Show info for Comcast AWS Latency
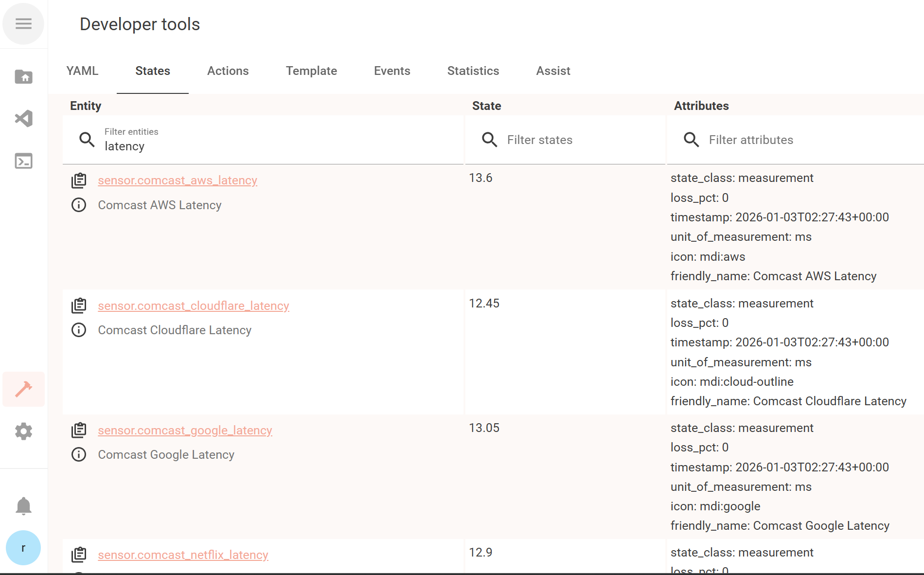The image size is (924, 575). [79, 205]
